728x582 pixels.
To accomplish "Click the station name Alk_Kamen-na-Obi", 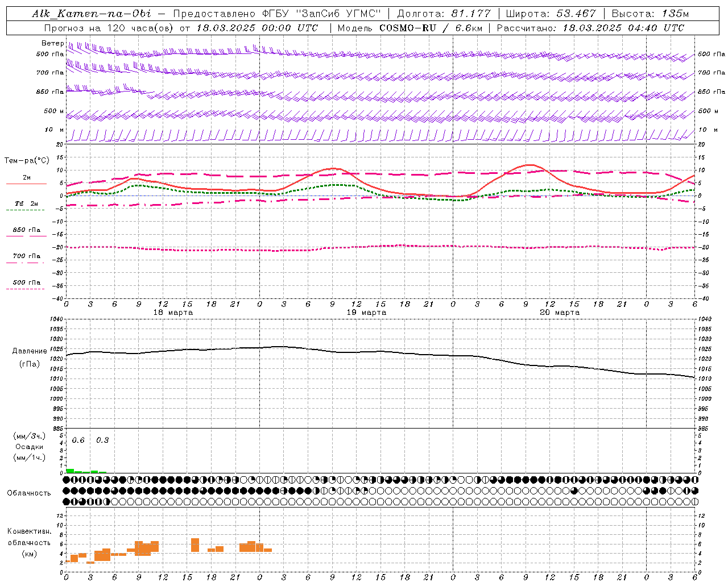I will point(91,14).
